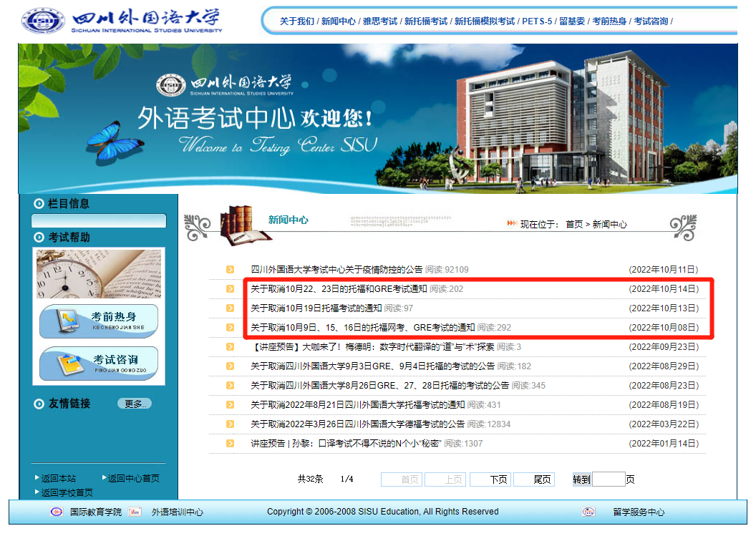Viewport: 756px width, 536px height.
Task: Click 新闻中心 in the breadcrumb trail
Action: (609, 224)
